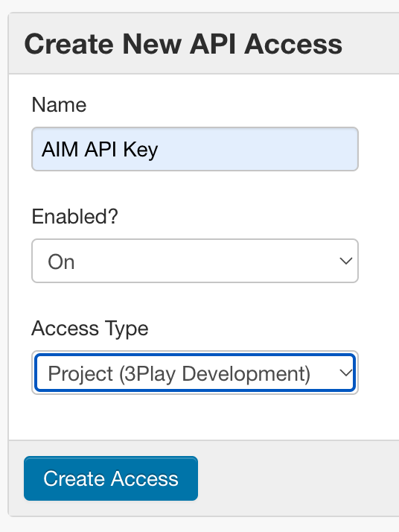Open the Enabled? dropdown

coord(195,261)
